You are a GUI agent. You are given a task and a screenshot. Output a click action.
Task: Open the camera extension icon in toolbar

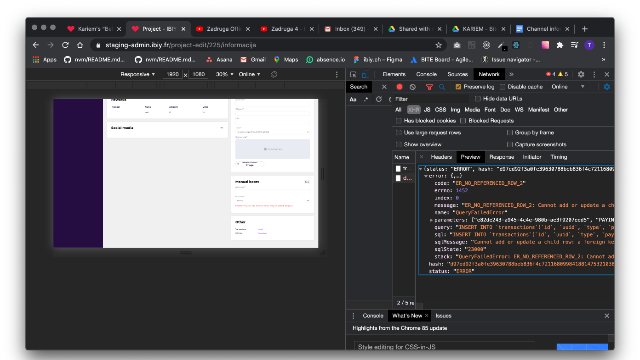click(x=457, y=45)
